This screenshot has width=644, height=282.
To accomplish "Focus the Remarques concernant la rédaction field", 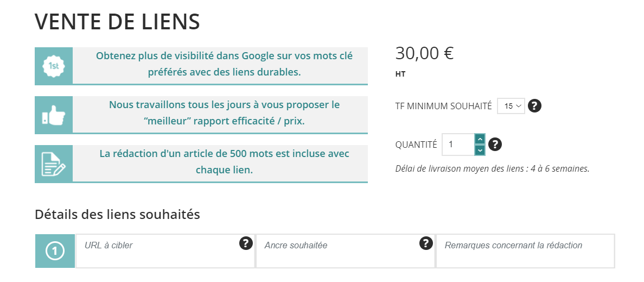I will (x=525, y=252).
